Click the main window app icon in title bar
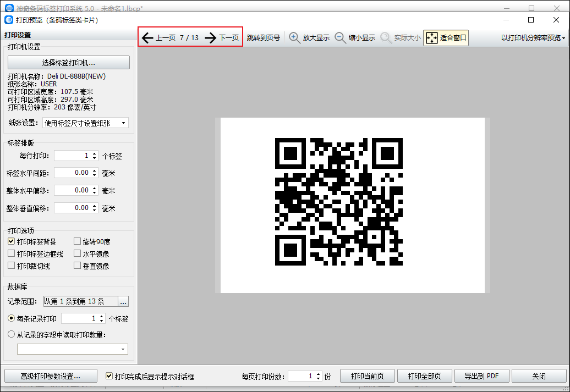The height and width of the screenshot is (392, 570). (9, 8)
